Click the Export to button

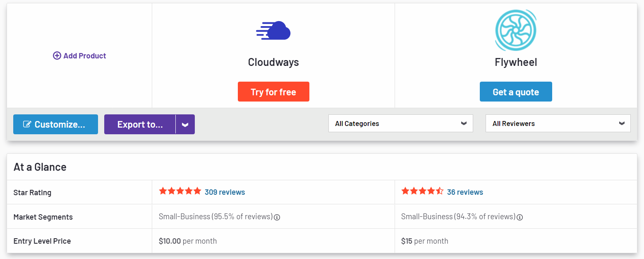pos(140,124)
